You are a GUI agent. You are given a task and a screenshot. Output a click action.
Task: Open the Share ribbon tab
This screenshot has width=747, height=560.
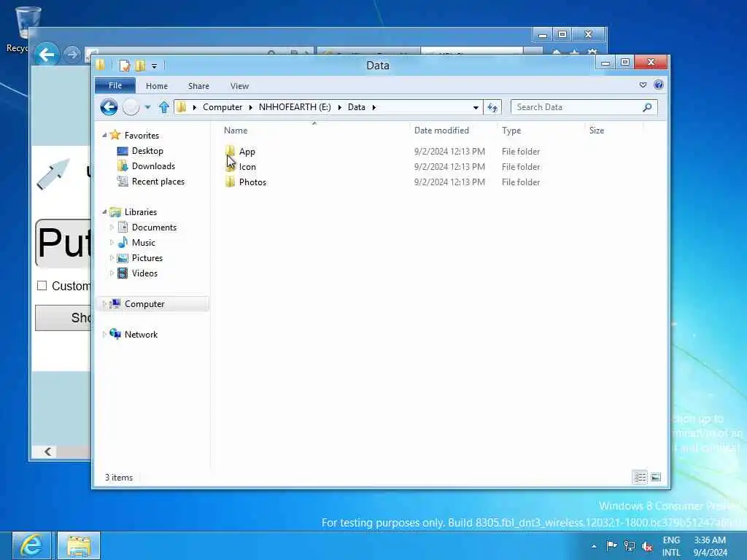click(198, 86)
